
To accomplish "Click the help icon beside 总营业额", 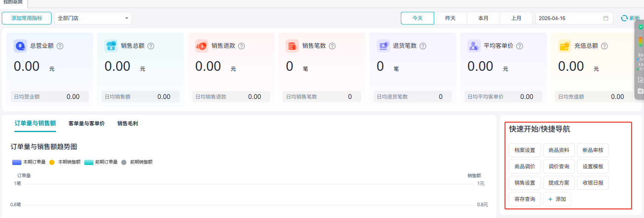I will (60, 46).
